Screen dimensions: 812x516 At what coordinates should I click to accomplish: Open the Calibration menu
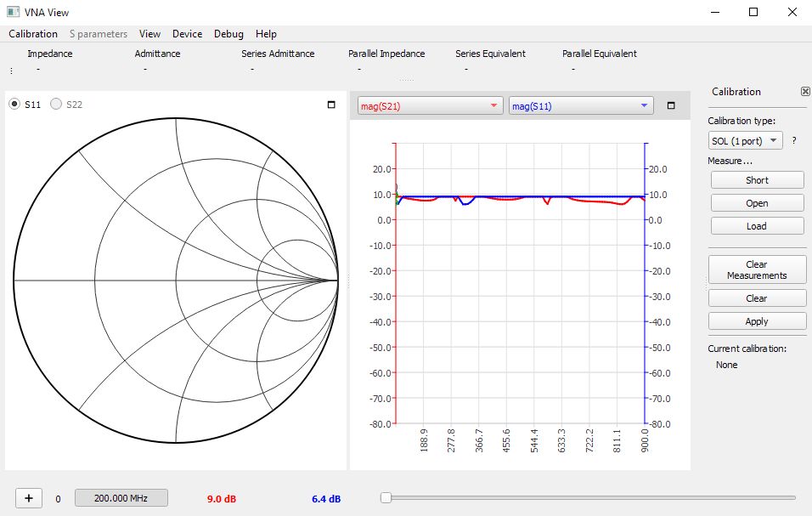click(x=33, y=34)
